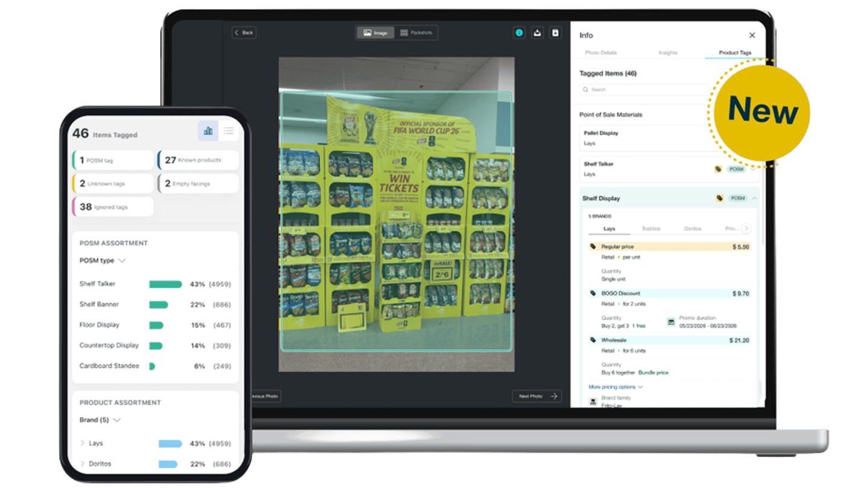Click the Shelf Banner 22% progress bar

pyautogui.click(x=159, y=305)
